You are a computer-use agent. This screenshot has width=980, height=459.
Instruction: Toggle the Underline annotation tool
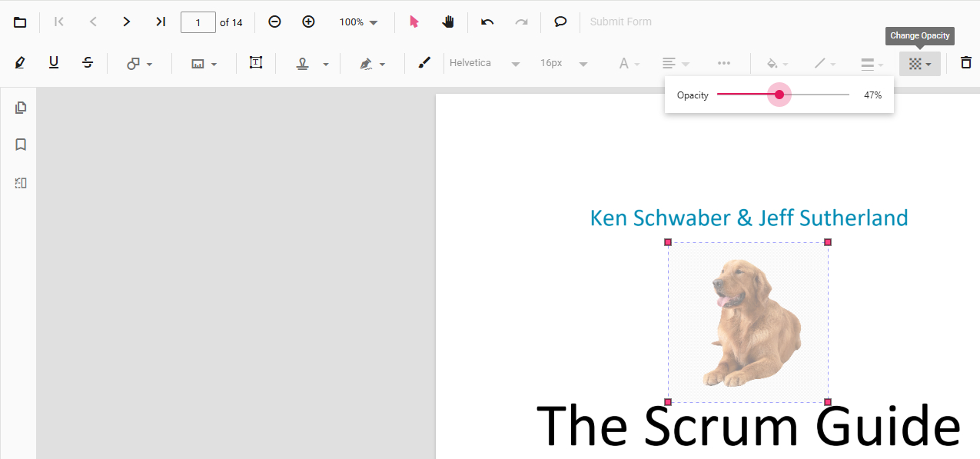pos(54,63)
